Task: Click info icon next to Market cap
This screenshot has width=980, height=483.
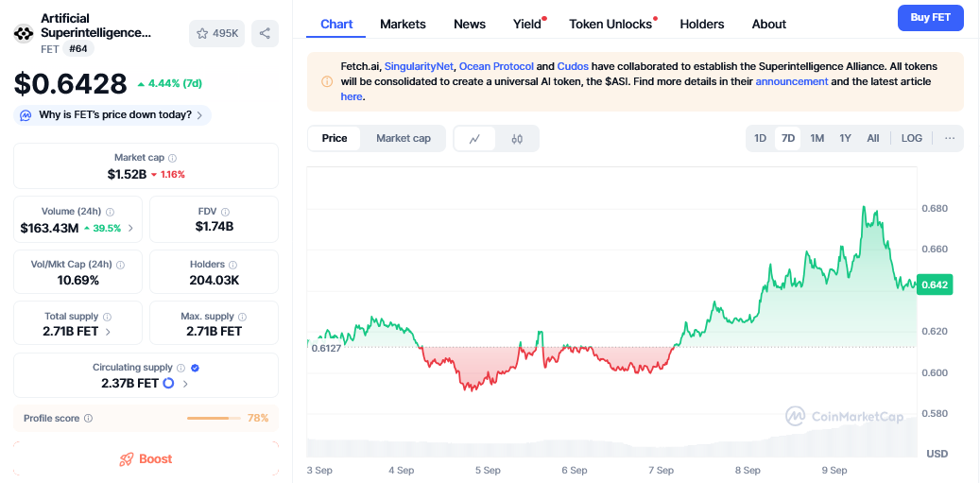Action: click(173, 158)
